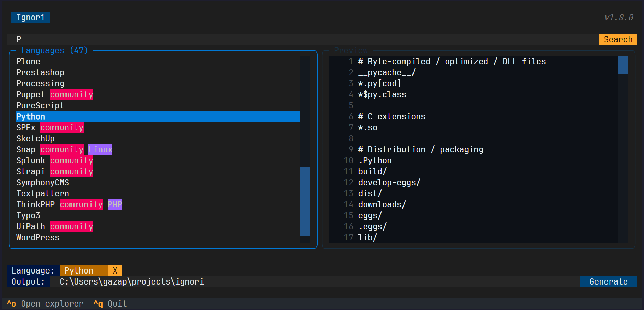Select Typo3 in the list
This screenshot has width=644, height=310.
158,215
